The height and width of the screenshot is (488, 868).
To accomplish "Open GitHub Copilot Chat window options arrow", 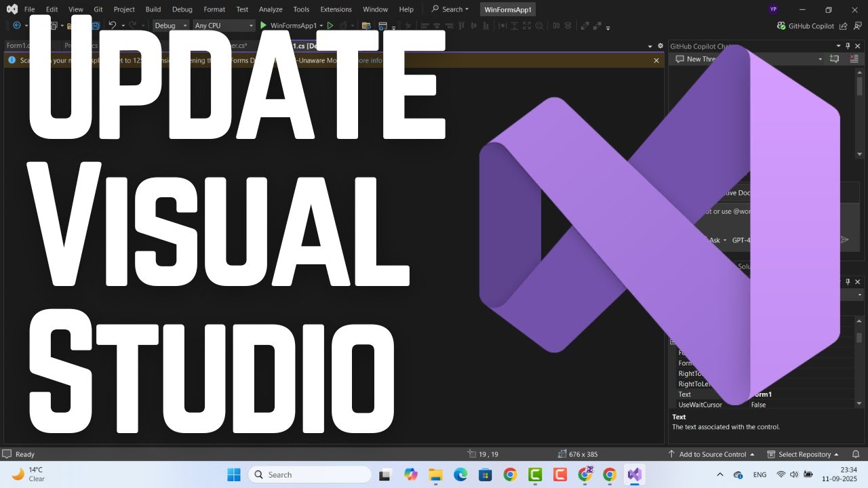I will (837, 46).
